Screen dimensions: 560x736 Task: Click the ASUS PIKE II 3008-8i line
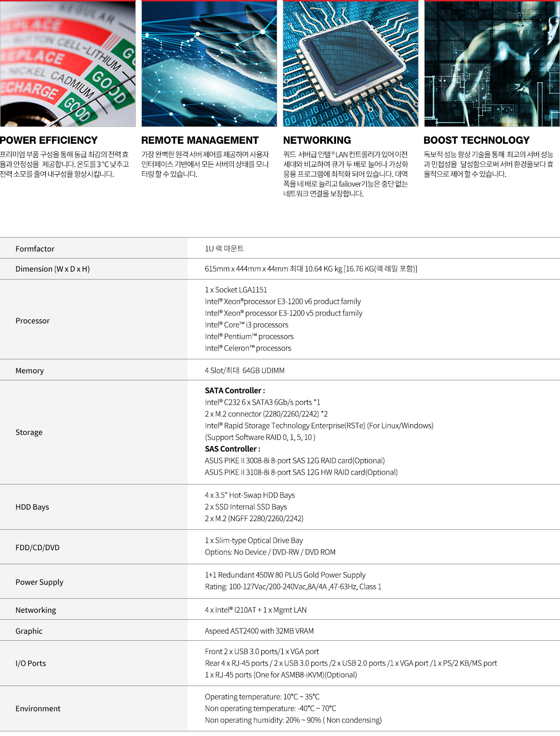click(295, 461)
